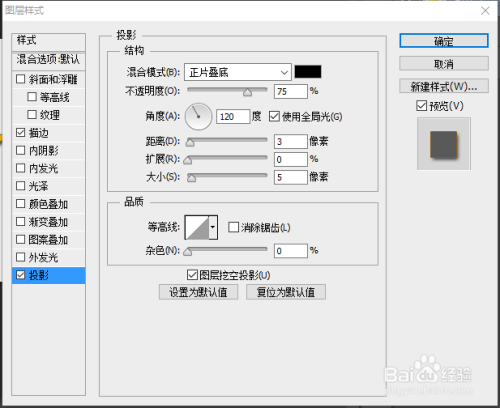Enable the 渐变叠加 gradient overlay checkbox

[20, 221]
